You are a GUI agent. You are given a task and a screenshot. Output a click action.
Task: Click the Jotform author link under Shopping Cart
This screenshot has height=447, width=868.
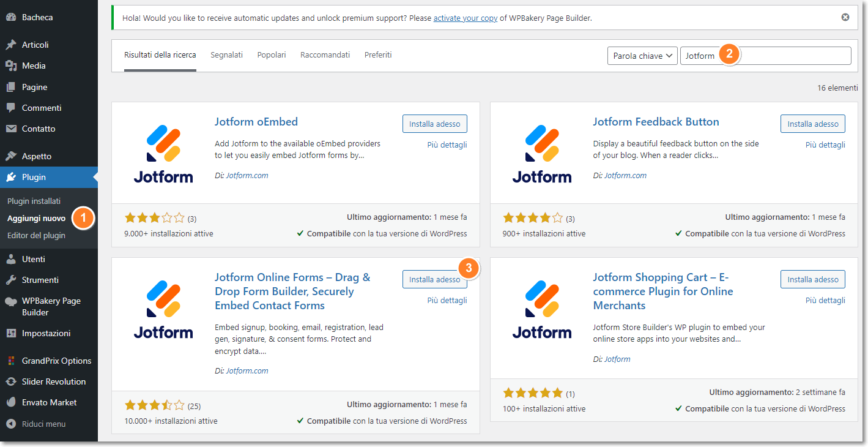(x=617, y=359)
